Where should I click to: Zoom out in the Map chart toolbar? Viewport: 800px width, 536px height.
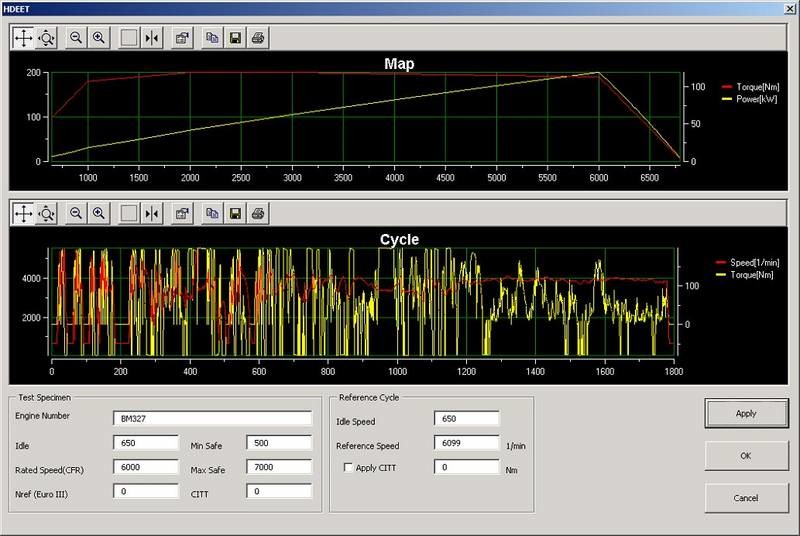[76, 38]
